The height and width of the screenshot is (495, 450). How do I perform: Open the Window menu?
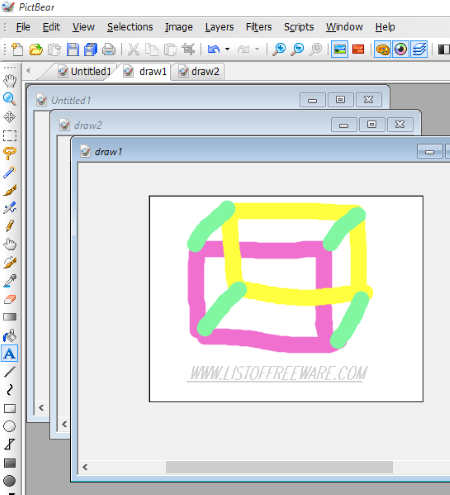pos(344,27)
